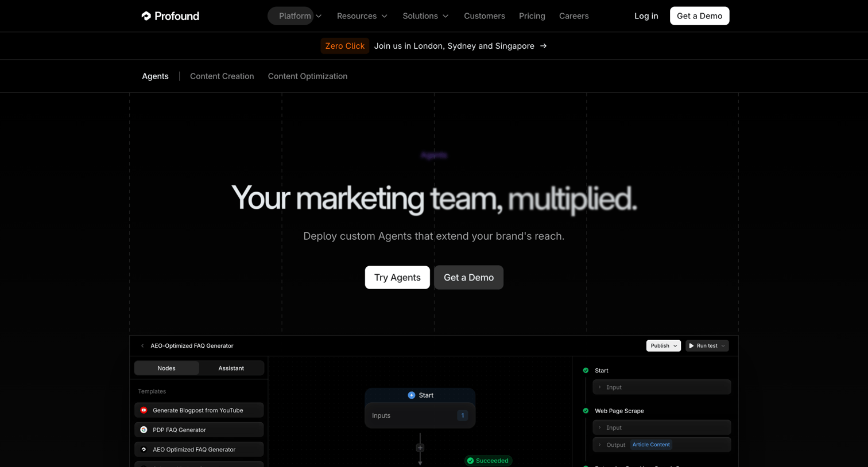Click the Log in link

tap(646, 16)
